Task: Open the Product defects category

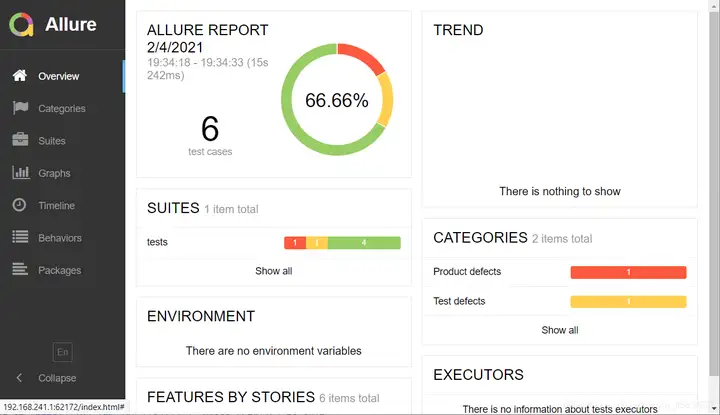Action: click(x=560, y=272)
